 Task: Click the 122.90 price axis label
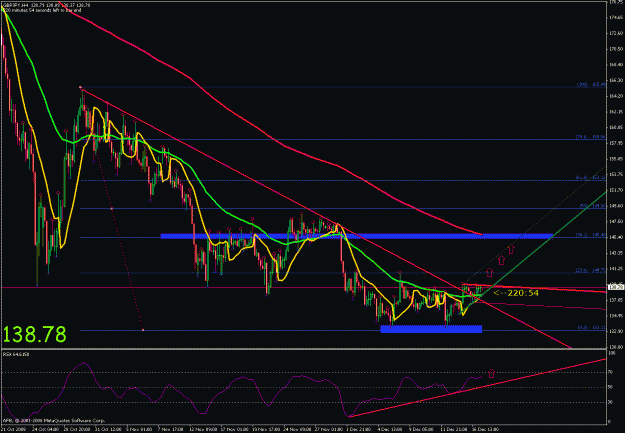click(617, 331)
